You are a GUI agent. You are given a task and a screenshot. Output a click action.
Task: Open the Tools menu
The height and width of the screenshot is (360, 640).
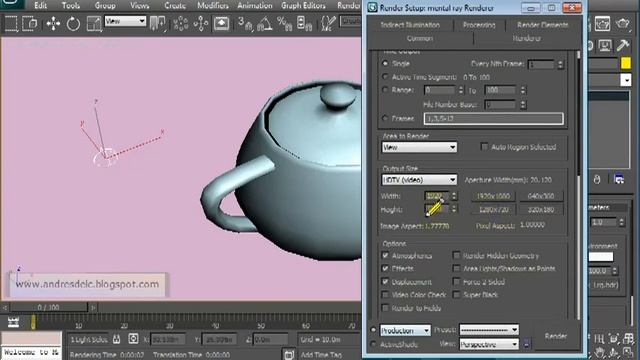coord(71,6)
